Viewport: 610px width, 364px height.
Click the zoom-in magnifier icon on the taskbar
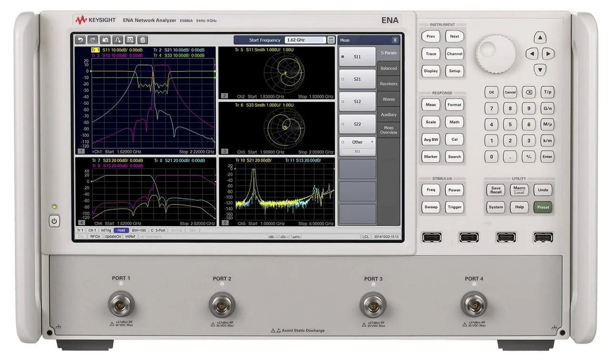pyautogui.click(x=272, y=237)
